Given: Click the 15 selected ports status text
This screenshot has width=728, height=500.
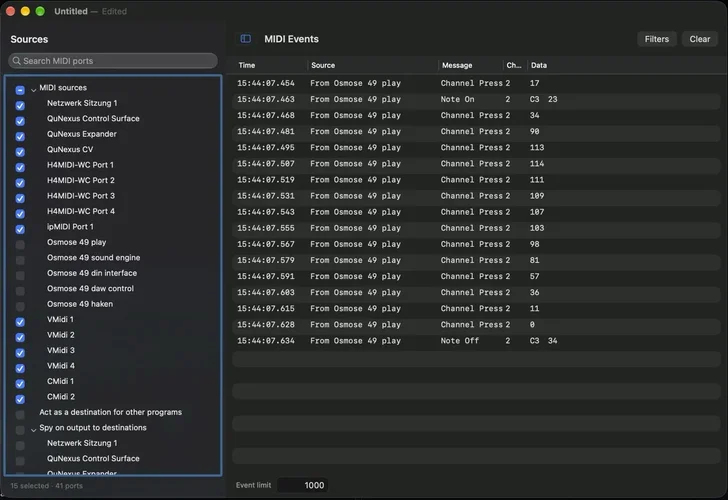Looking at the screenshot, I should [x=46, y=486].
